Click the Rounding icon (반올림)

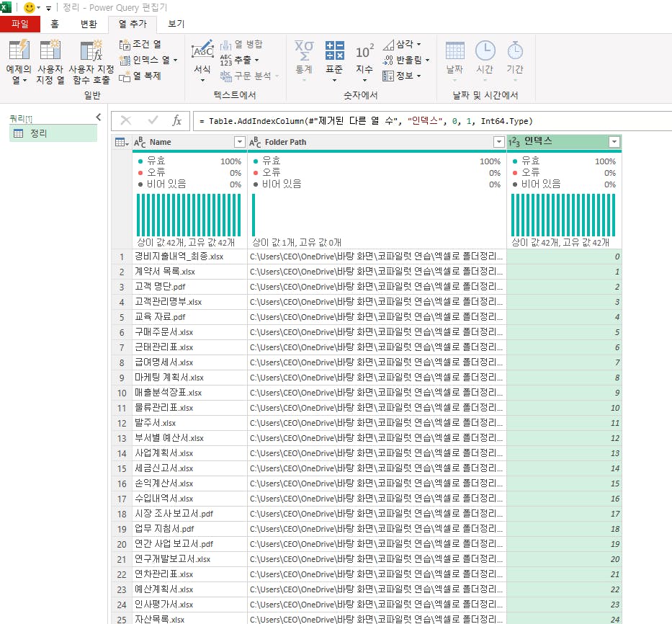[x=388, y=60]
